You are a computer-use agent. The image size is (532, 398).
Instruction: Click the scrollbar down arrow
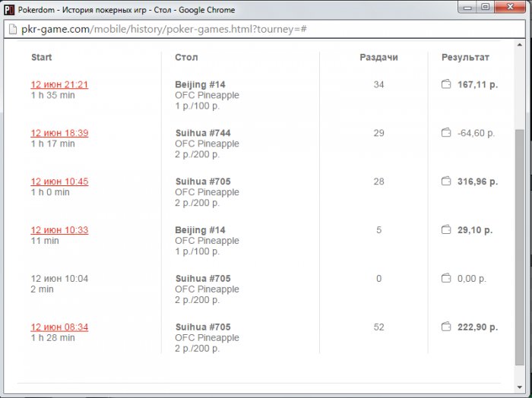pyautogui.click(x=519, y=387)
